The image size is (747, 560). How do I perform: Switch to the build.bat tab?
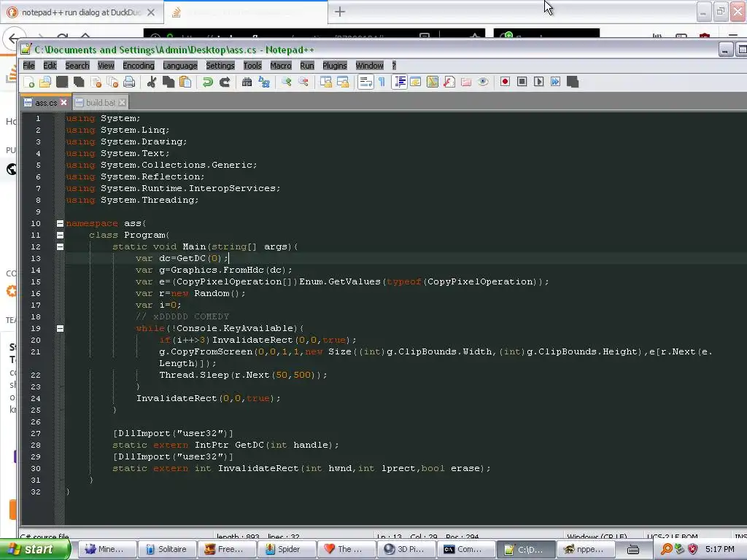coord(101,102)
